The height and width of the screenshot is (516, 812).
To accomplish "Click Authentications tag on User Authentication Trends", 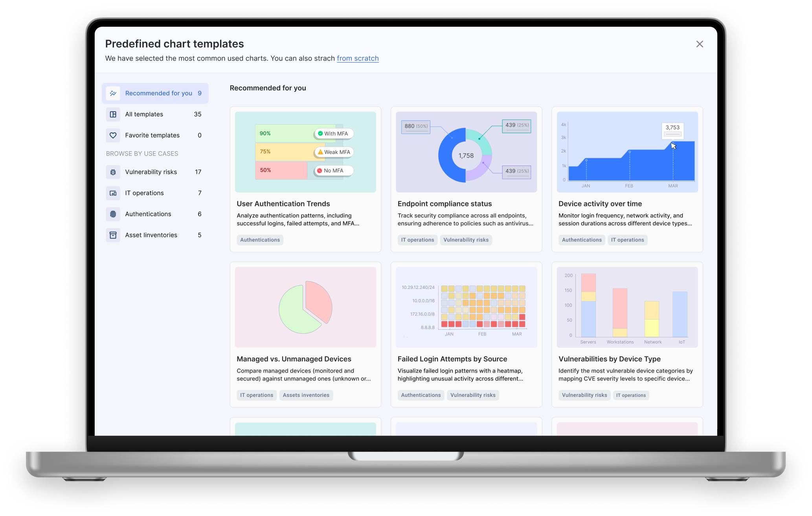I will 260,240.
